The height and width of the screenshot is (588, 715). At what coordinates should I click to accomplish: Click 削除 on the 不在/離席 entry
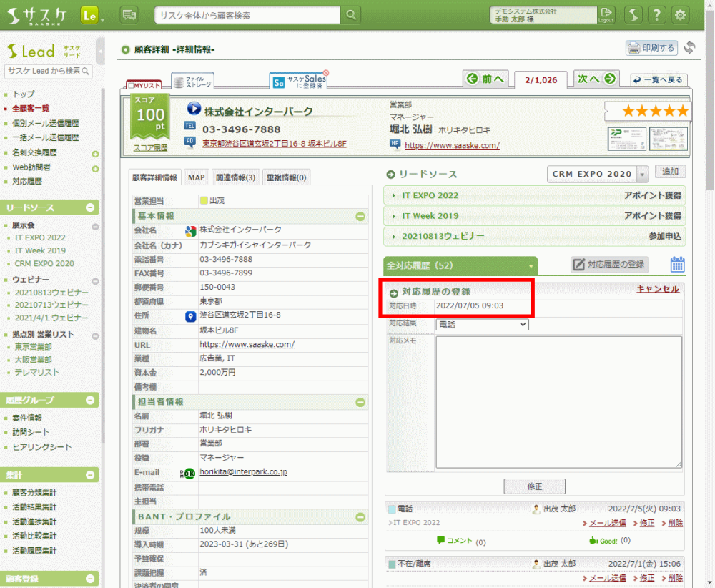676,578
